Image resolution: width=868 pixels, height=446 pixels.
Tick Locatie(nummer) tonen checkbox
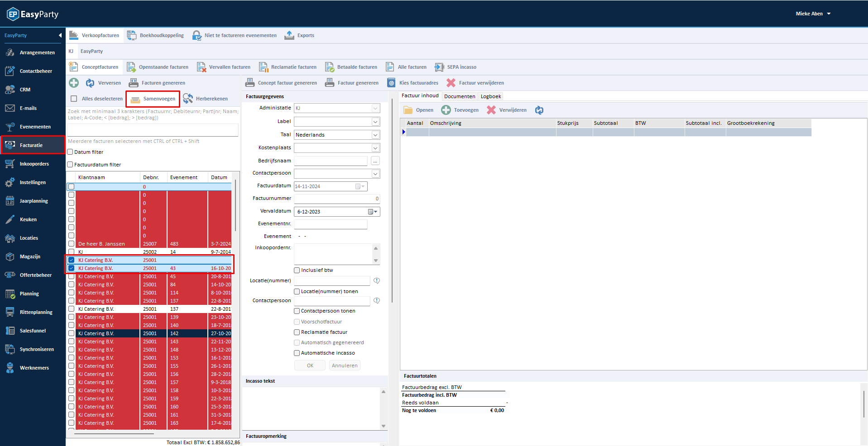coord(297,291)
